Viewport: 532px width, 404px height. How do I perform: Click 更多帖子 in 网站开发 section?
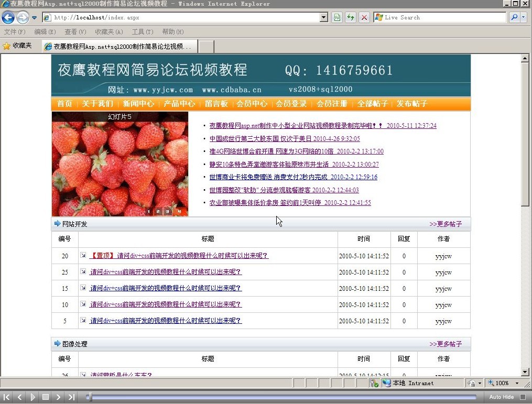point(446,224)
